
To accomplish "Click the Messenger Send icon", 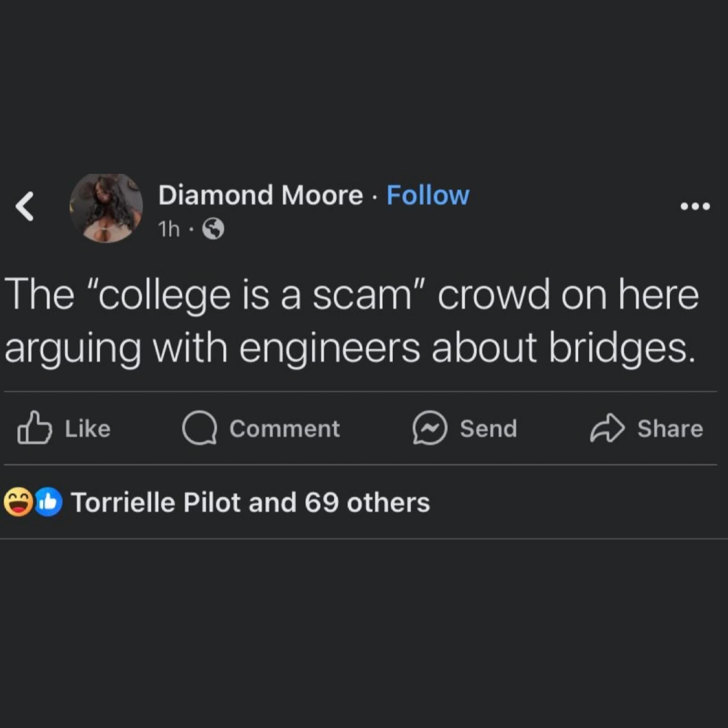I will coord(429,428).
